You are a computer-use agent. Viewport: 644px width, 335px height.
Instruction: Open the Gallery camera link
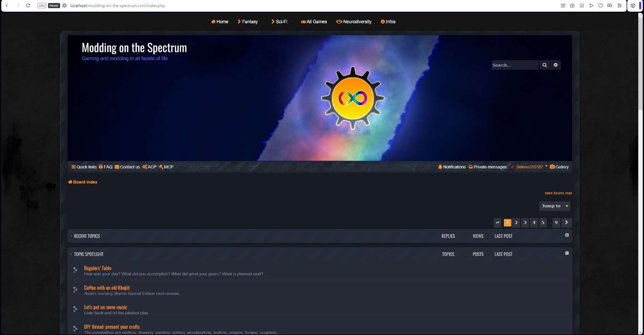click(559, 167)
